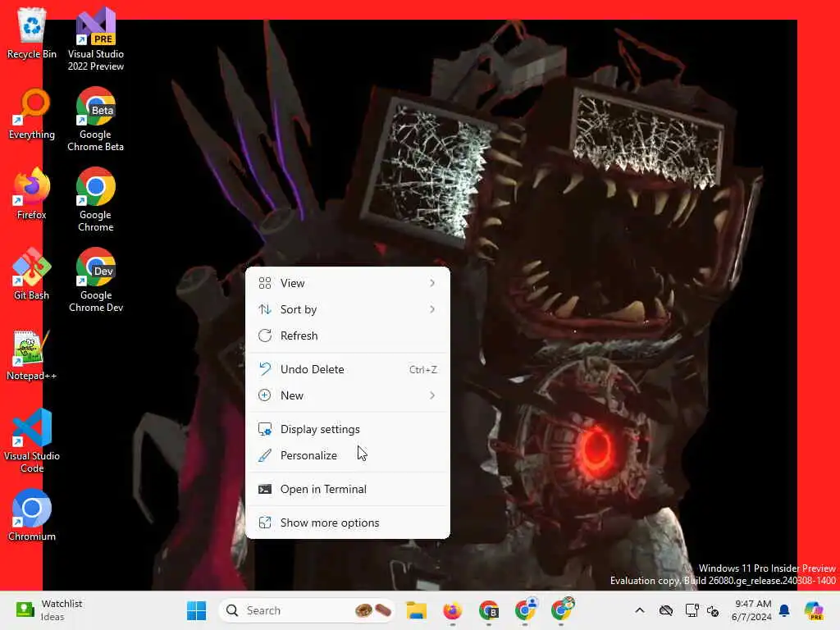840x630 pixels.
Task: Click Show more options
Action: [x=347, y=523]
